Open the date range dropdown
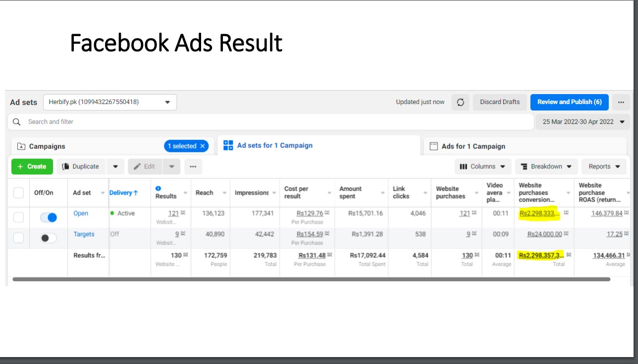This screenshot has height=364, width=638. coord(583,122)
